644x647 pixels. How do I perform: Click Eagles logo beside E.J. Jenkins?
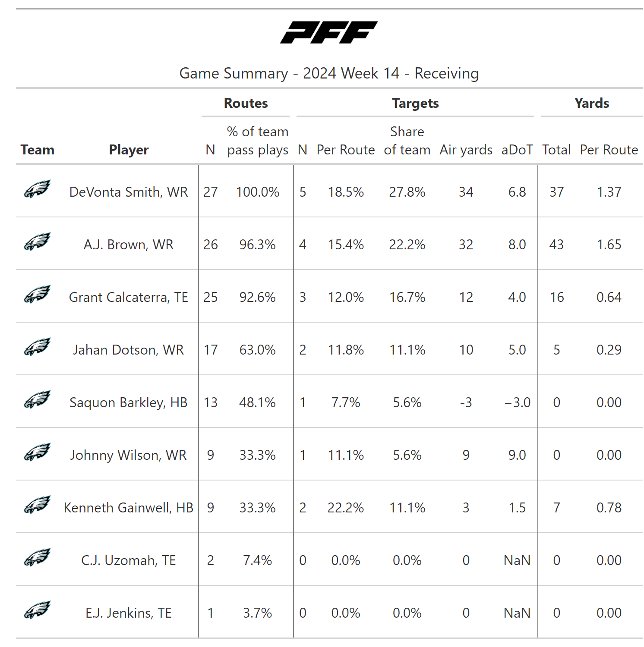coord(37,610)
